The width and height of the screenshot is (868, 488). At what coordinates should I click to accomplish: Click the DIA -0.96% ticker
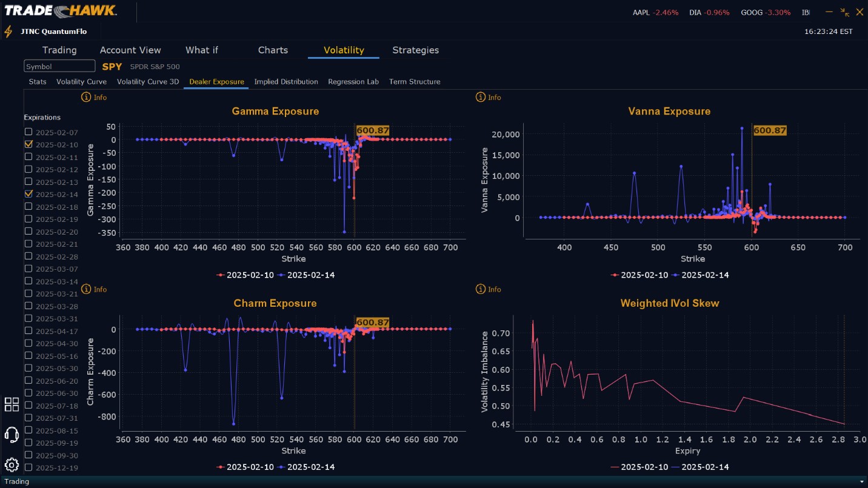pos(710,12)
